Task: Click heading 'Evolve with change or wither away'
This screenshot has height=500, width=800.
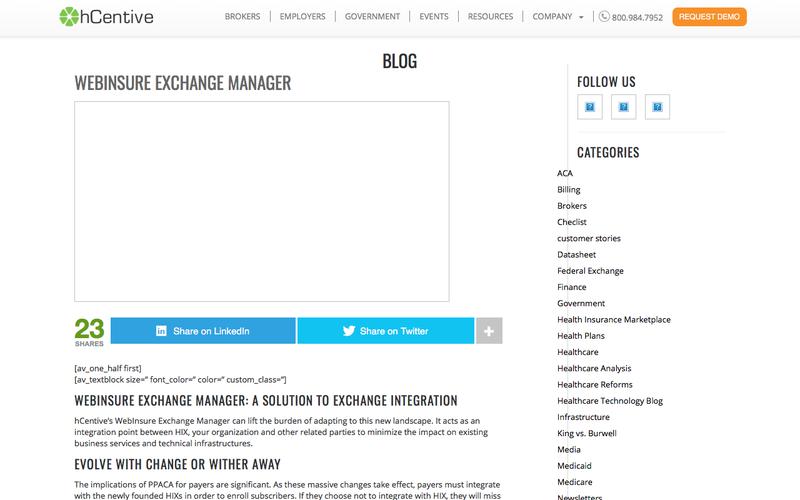Action: 178,464
